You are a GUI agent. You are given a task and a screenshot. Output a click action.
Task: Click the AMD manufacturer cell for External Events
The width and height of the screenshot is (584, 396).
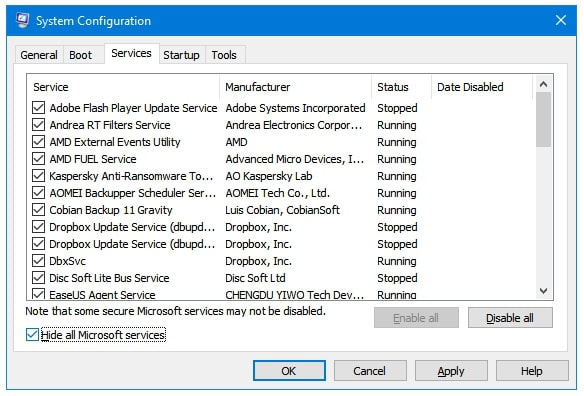(236, 142)
